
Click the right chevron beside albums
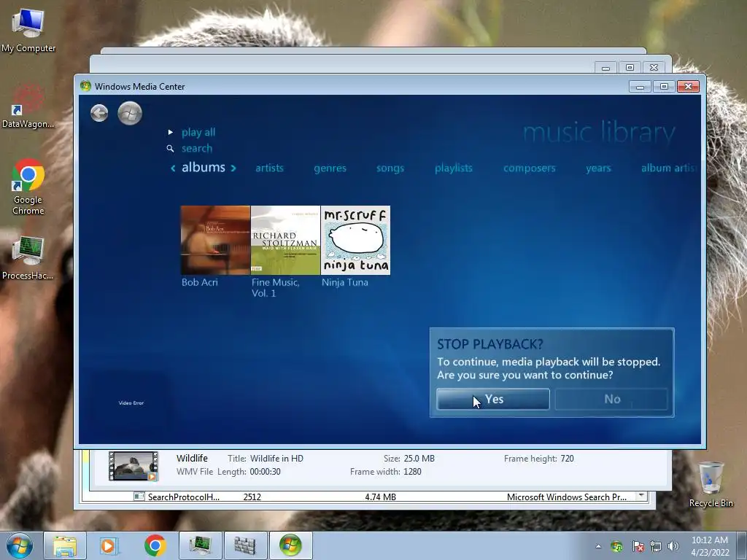pyautogui.click(x=233, y=168)
